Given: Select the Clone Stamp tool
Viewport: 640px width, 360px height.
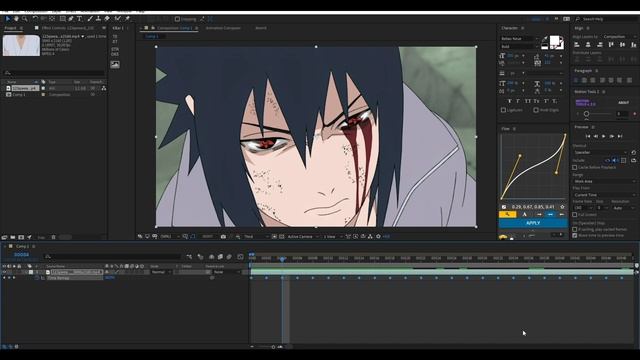Looking at the screenshot, I should click(98, 19).
